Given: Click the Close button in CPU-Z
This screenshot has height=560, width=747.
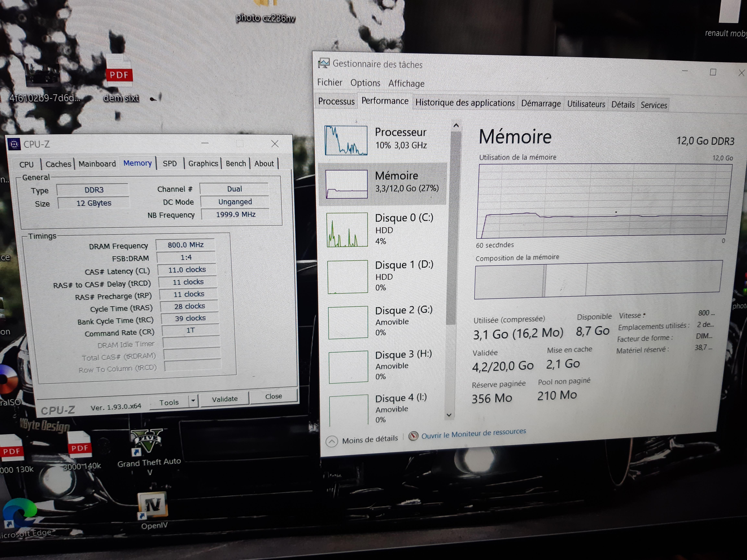Looking at the screenshot, I should [273, 396].
